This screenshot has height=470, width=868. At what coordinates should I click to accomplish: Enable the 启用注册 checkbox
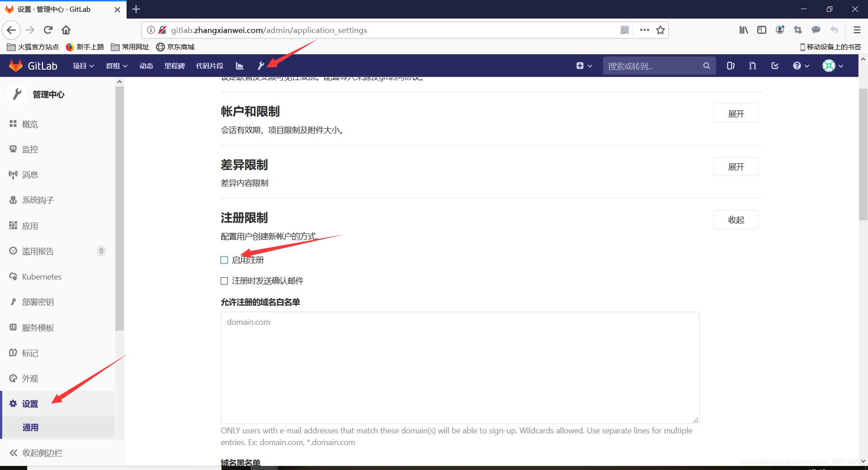coord(224,260)
